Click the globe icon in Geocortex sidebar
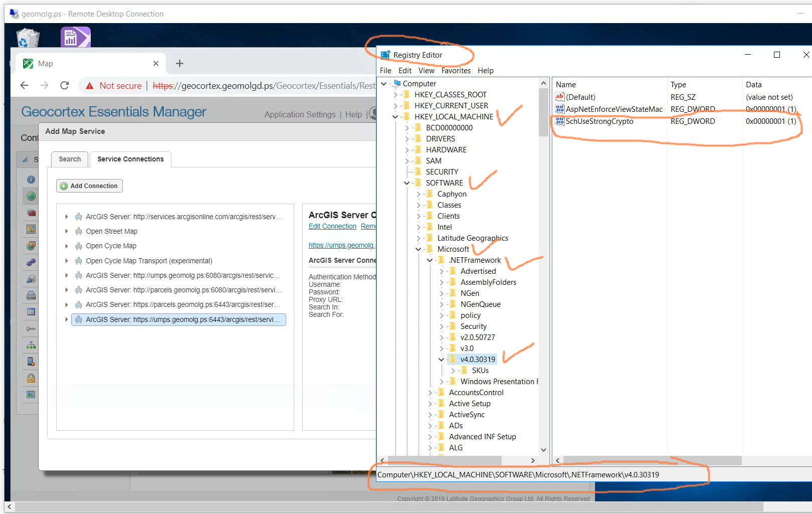This screenshot has width=812, height=514. tap(31, 196)
